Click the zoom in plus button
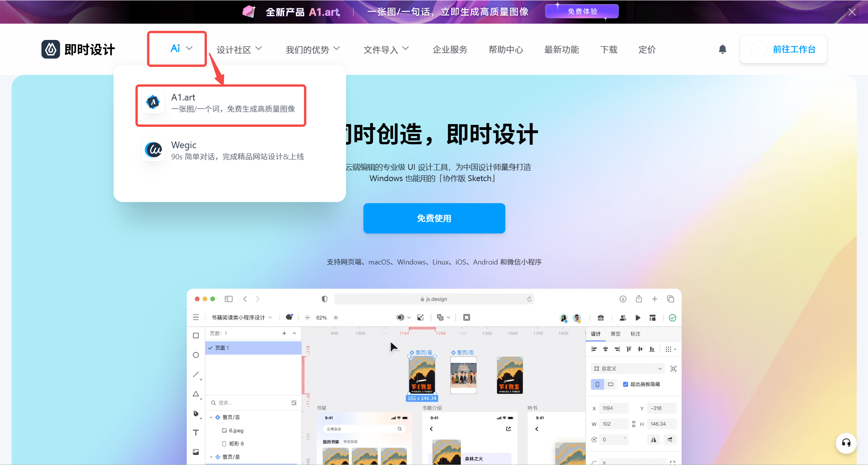The height and width of the screenshot is (465, 868). pos(336,317)
